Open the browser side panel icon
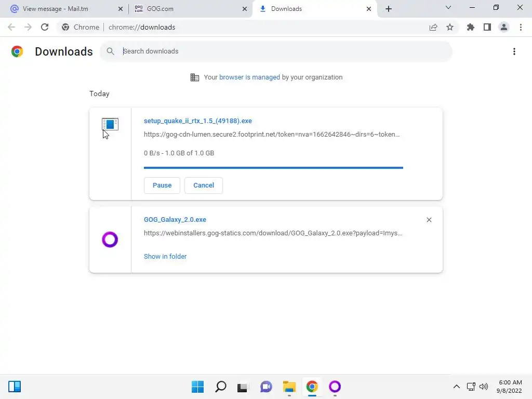The height and width of the screenshot is (399, 532). [x=487, y=27]
